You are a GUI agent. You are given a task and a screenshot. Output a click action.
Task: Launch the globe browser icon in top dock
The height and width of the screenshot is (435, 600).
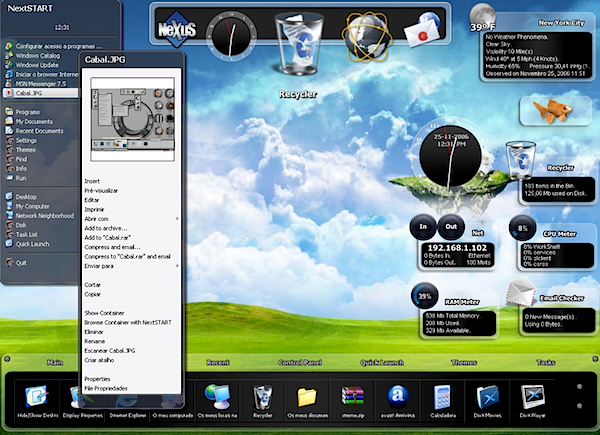click(x=367, y=36)
